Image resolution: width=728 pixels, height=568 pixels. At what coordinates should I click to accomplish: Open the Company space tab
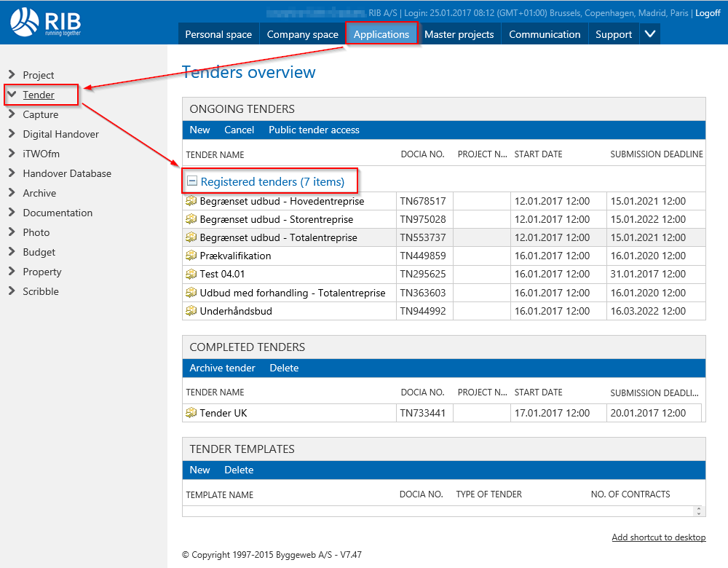tap(302, 34)
